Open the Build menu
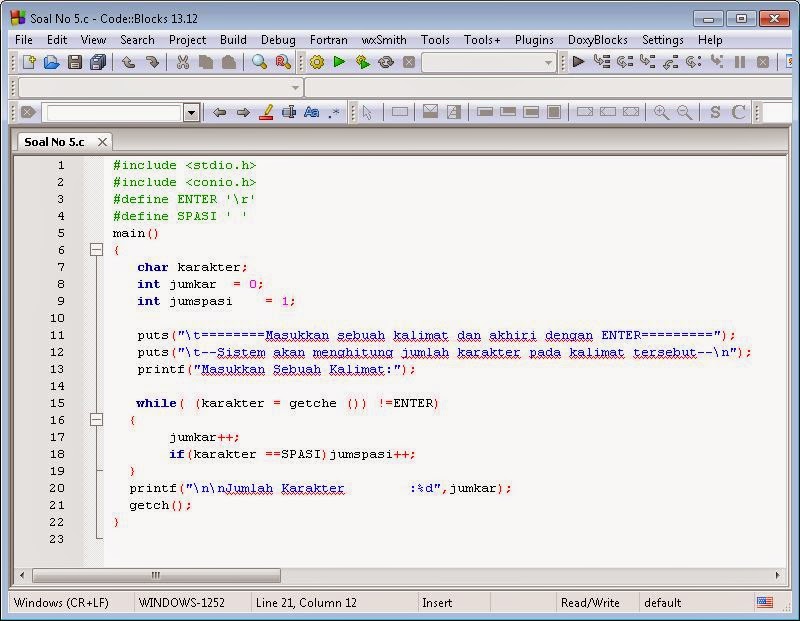Image resolution: width=800 pixels, height=621 pixels. [233, 40]
